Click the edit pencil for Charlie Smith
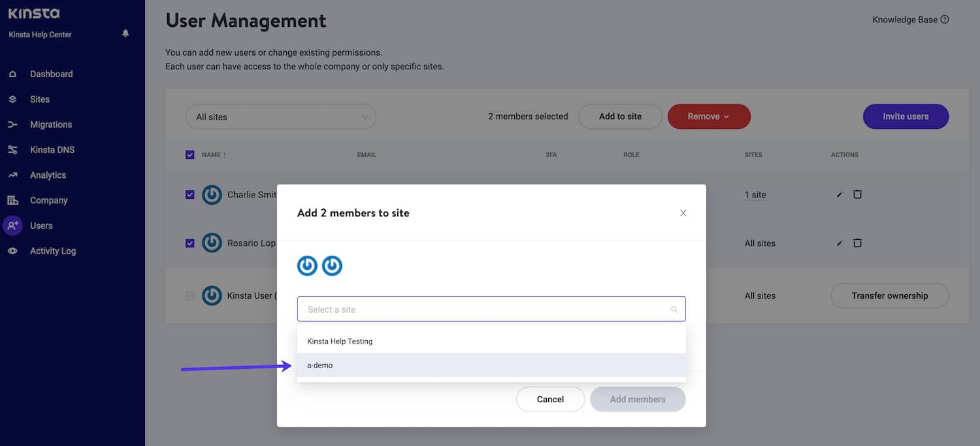The width and height of the screenshot is (980, 446). click(840, 195)
